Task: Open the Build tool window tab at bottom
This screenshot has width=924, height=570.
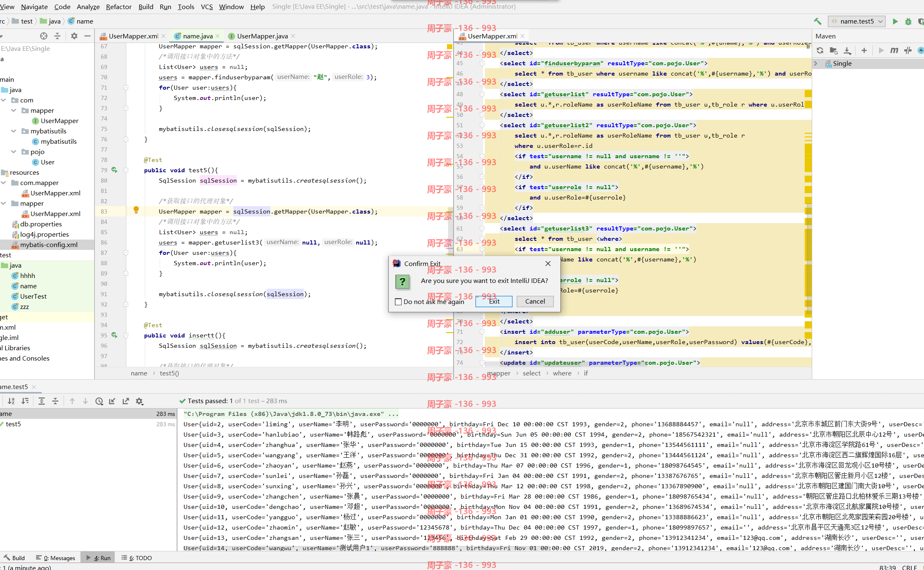Action: point(14,558)
